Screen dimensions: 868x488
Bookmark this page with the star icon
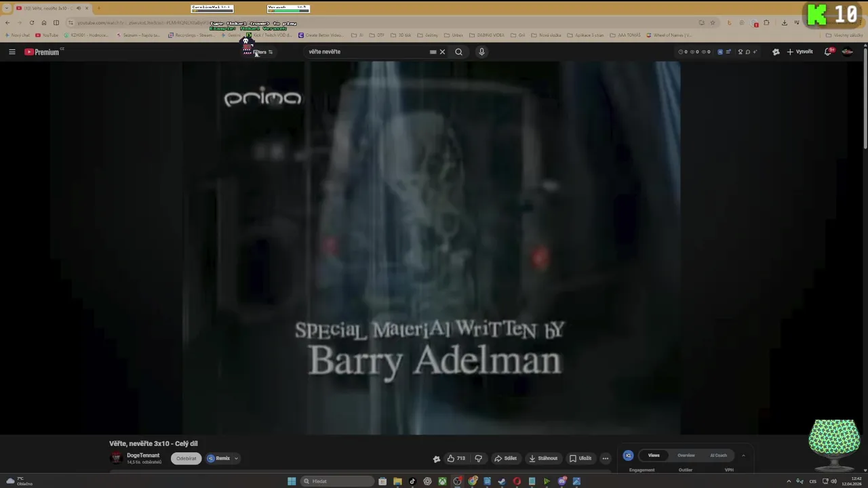[x=712, y=22]
